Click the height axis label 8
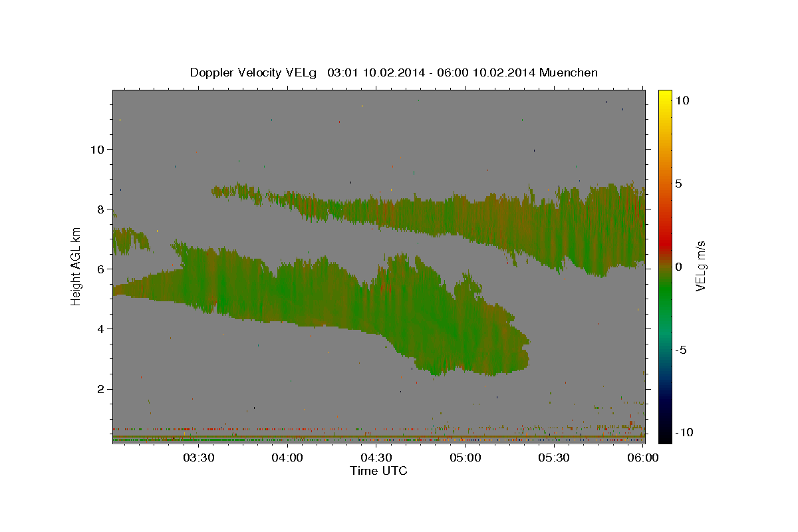Image resolution: width=798 pixels, height=532 pixels. (100, 209)
